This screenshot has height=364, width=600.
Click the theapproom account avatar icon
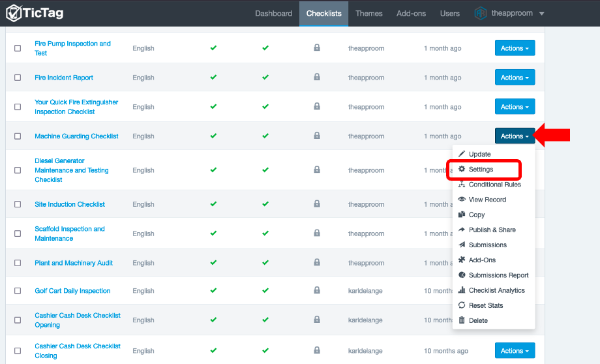481,13
